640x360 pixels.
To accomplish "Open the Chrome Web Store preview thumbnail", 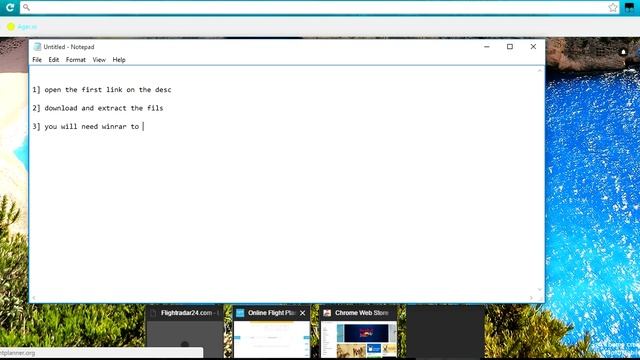I will tap(359, 339).
